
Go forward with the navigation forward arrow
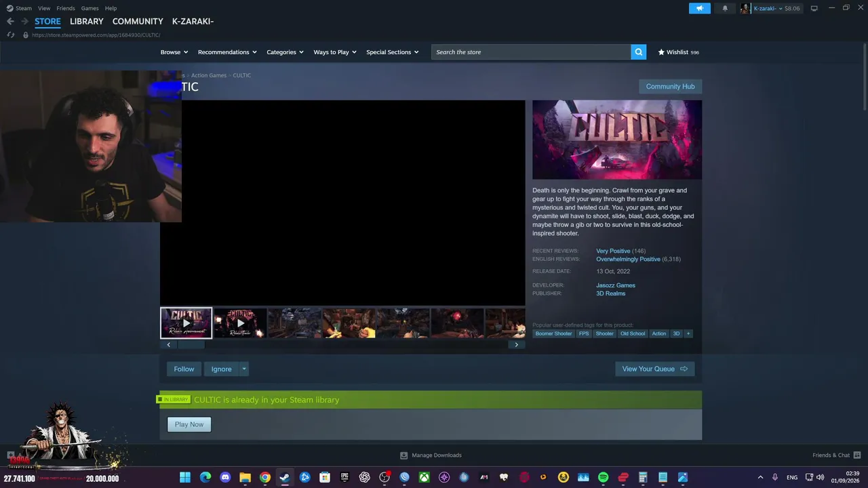24,21
